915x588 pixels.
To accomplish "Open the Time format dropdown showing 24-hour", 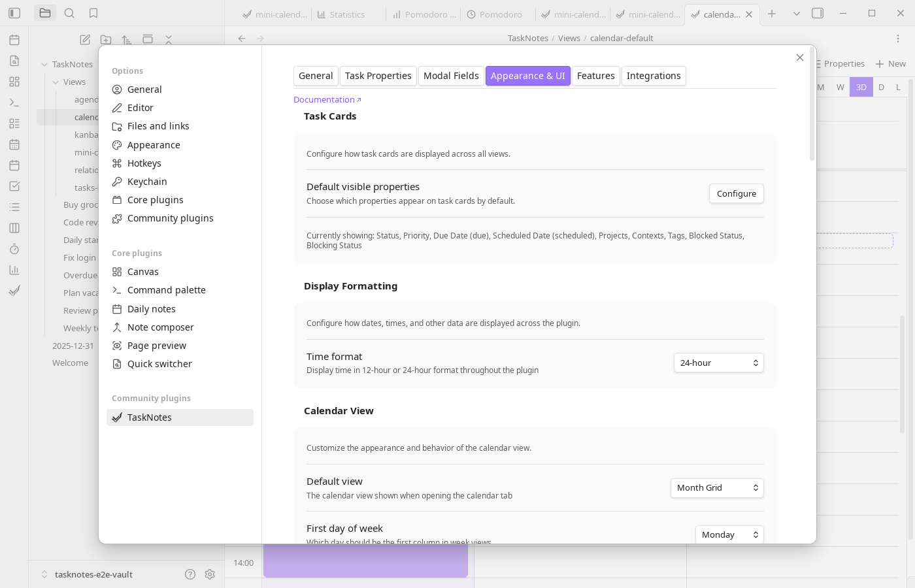I will (719, 363).
